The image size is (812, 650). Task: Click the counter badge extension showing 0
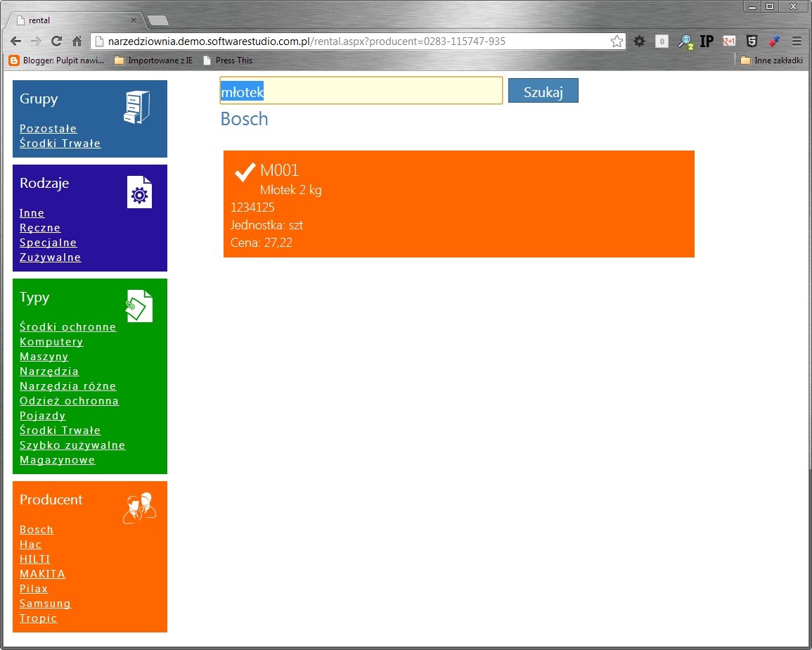(x=662, y=42)
